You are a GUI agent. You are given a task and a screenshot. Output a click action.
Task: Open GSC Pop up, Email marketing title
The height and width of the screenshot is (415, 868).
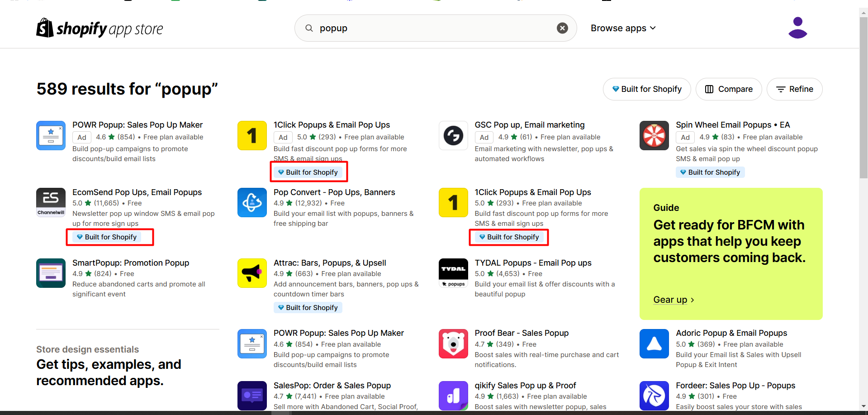[x=530, y=125]
